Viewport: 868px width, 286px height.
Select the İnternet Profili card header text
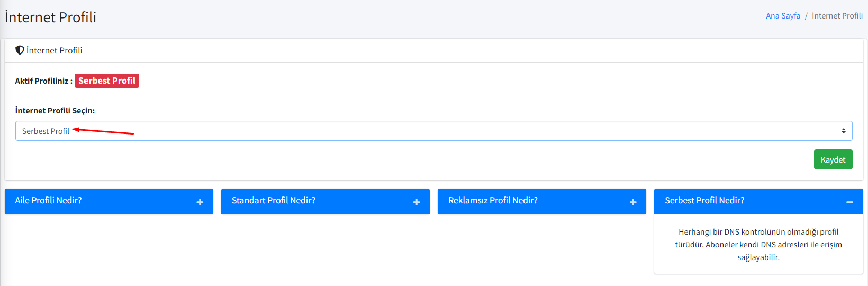click(55, 50)
